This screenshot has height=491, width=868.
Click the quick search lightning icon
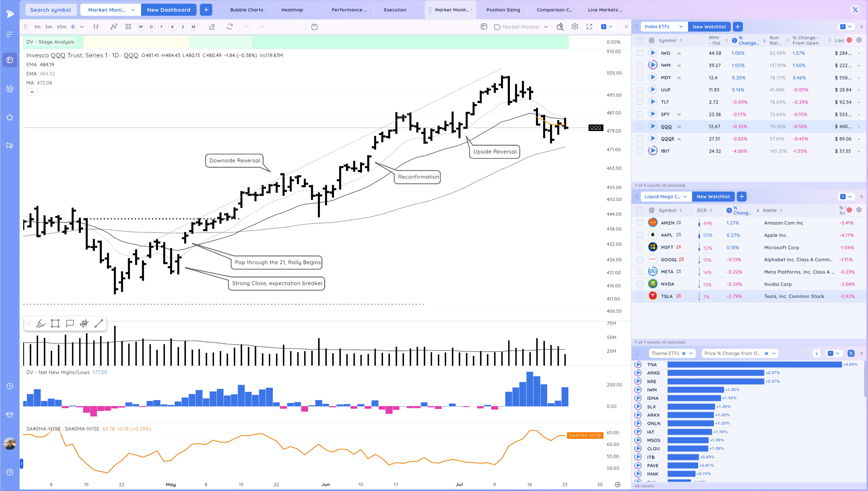point(560,27)
